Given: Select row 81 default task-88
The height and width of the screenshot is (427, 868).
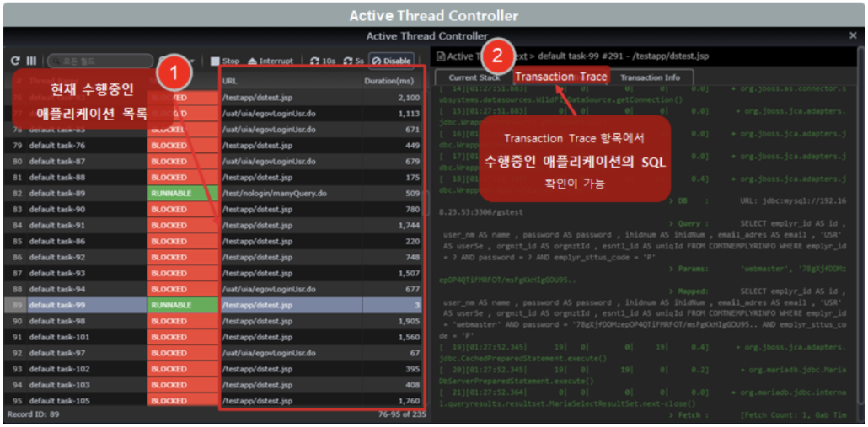Looking at the screenshot, I should tap(213, 178).
